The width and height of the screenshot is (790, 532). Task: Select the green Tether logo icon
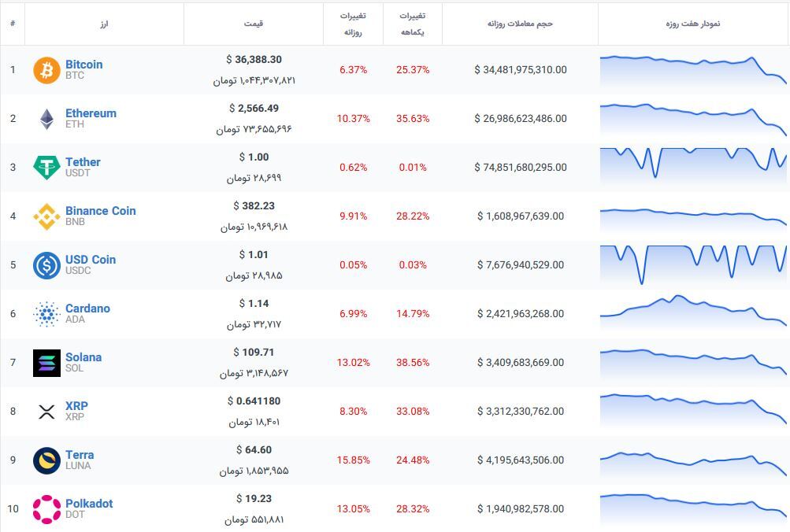point(46,168)
